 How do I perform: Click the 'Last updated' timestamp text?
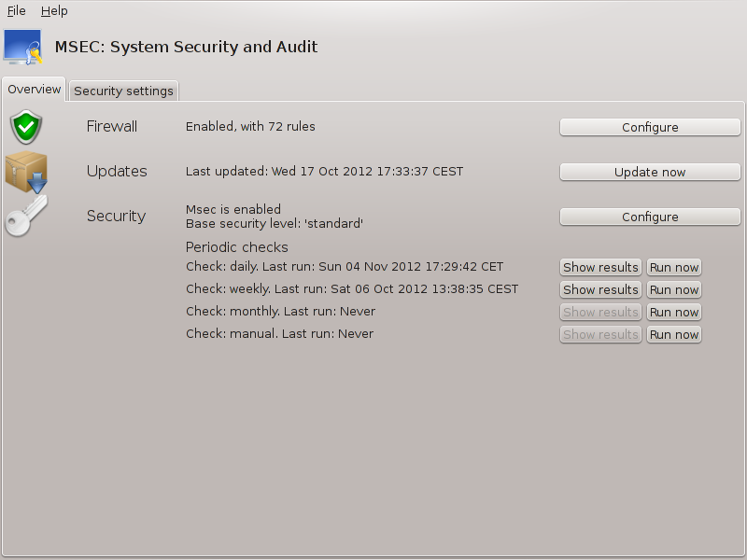click(324, 172)
